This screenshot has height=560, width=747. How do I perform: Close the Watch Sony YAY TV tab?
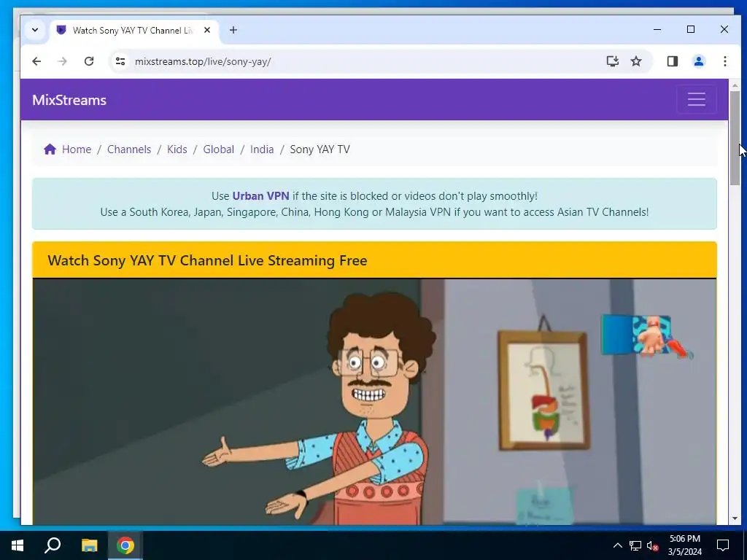207,30
